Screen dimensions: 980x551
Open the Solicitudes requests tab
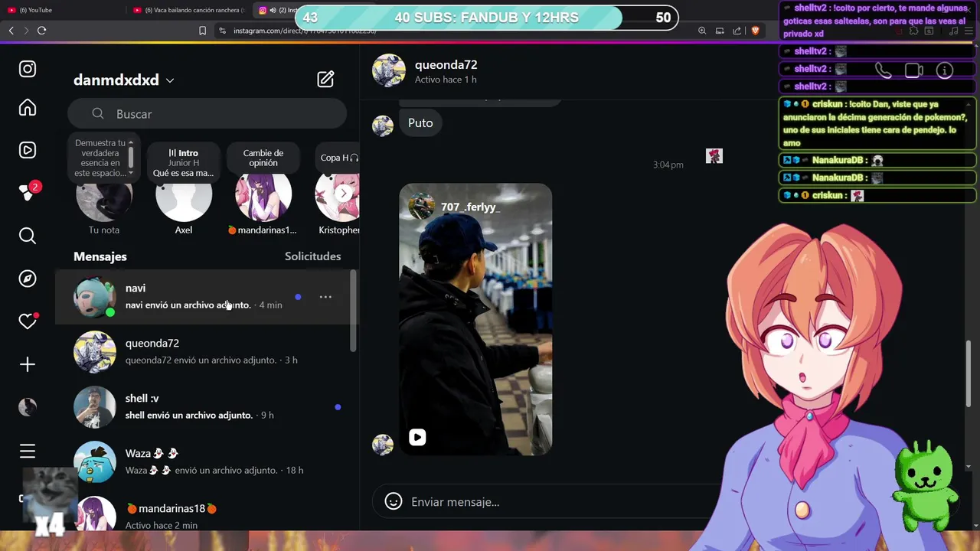[x=312, y=256]
